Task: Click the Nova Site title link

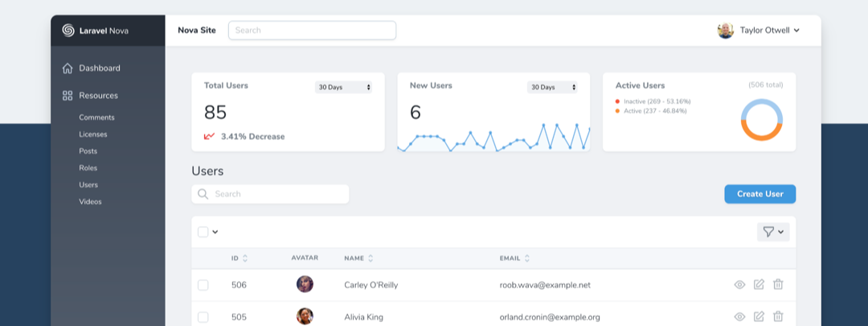Action: click(x=197, y=31)
